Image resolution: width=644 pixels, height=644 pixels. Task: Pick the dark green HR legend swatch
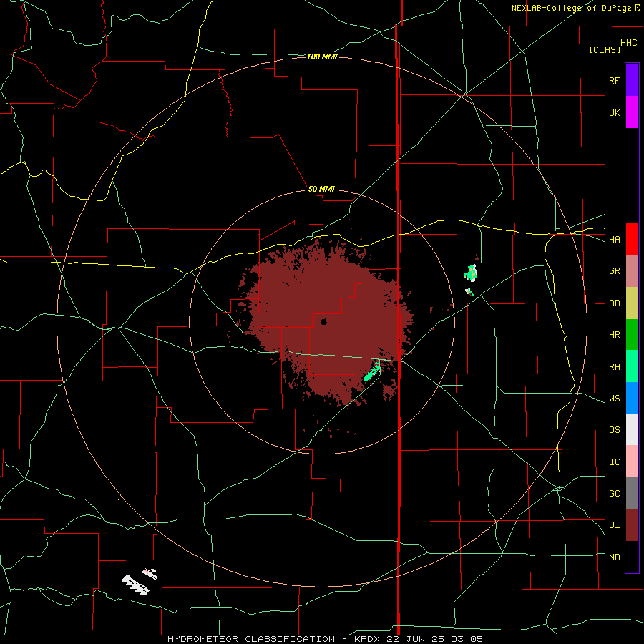click(632, 335)
